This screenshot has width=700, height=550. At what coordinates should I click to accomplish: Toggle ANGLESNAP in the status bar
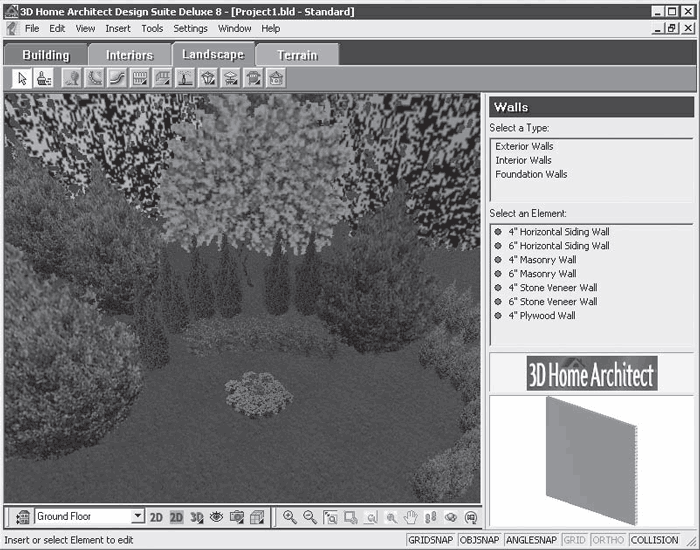[531, 540]
